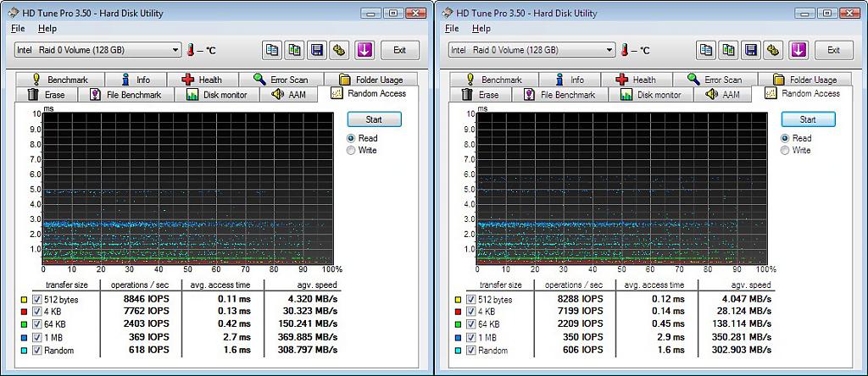Click copy screenshot icon in left window
868x376 pixels.
click(294, 50)
